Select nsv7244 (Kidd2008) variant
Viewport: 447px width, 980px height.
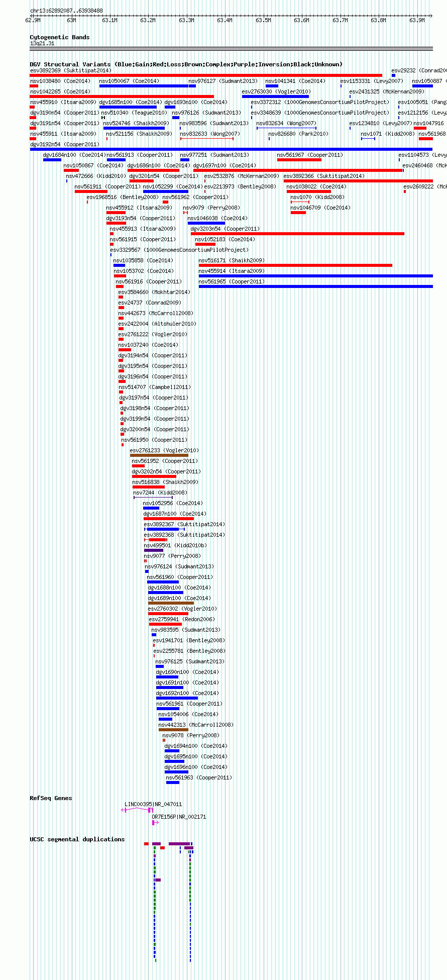coord(153,498)
